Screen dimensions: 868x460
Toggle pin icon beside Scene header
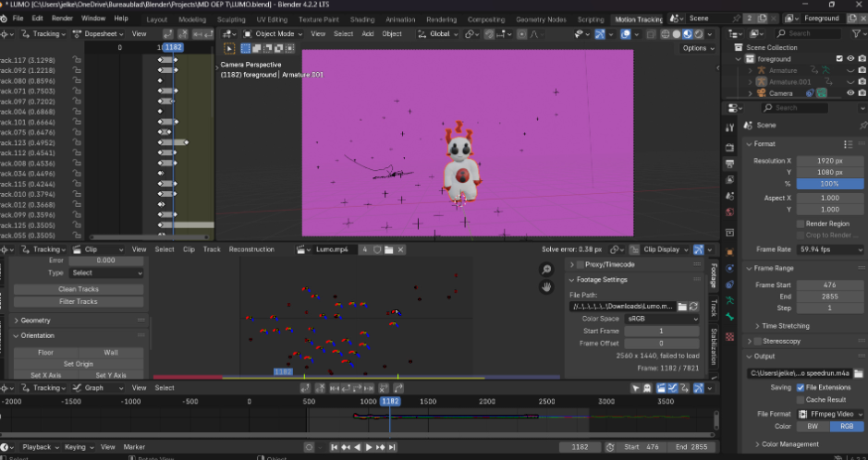point(863,126)
